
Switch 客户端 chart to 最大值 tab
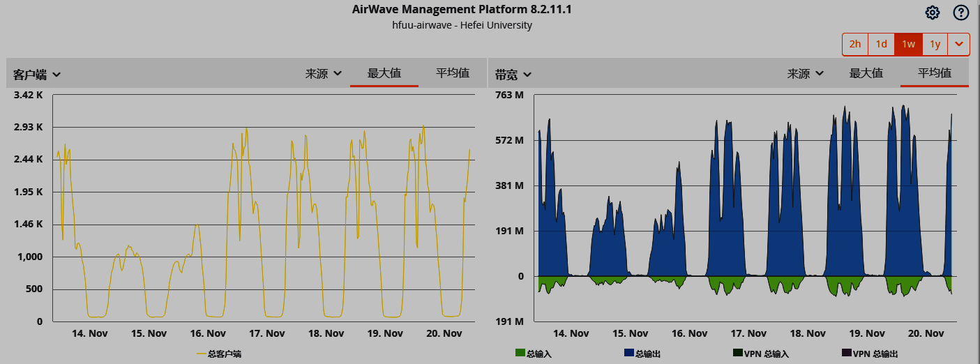(x=384, y=73)
